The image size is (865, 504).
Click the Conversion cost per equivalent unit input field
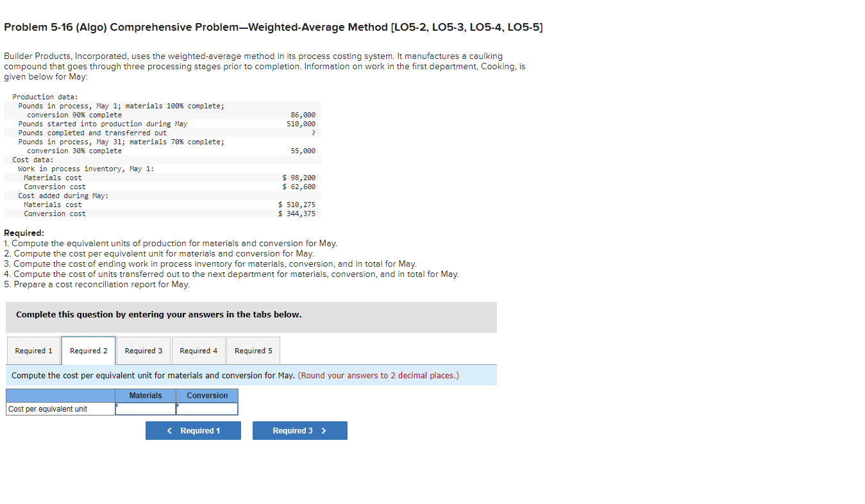coord(207,408)
